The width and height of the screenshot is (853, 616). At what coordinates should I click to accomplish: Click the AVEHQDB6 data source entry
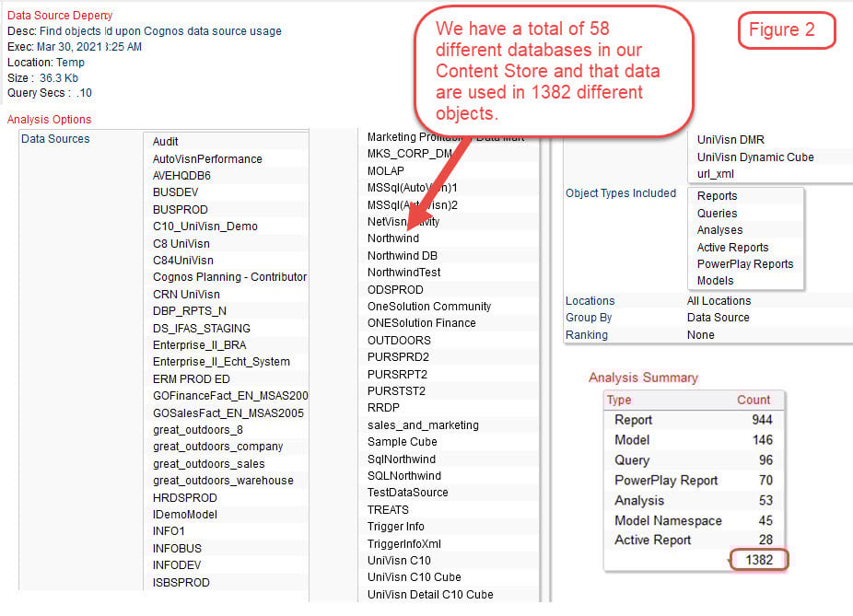click(181, 176)
